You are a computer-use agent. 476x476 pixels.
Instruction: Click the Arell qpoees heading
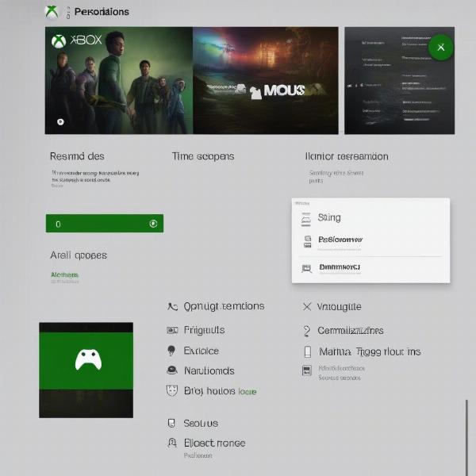[x=79, y=255]
